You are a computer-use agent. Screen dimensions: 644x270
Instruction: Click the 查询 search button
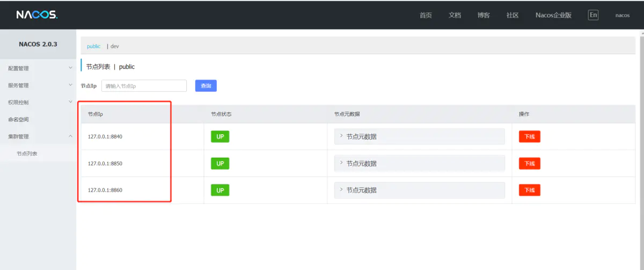tap(206, 86)
